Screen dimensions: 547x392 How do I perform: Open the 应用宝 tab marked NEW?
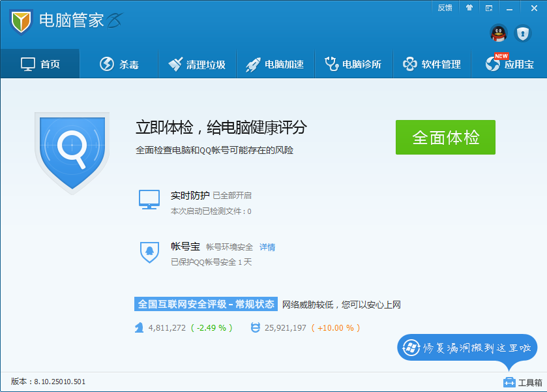[x=509, y=64]
